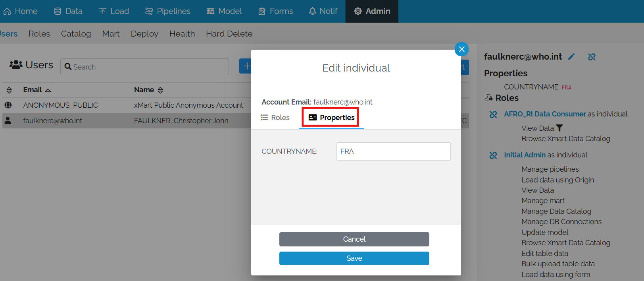Image resolution: width=644 pixels, height=281 pixels.
Task: Switch to the Roles tab in dialog
Action: pyautogui.click(x=275, y=117)
